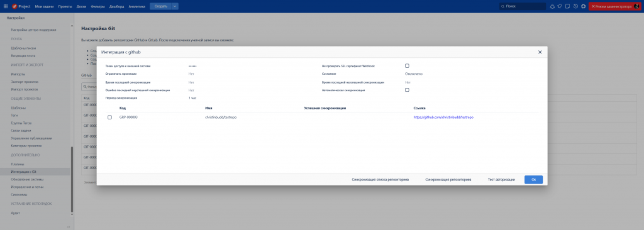644x230 pixels.
Task: Open 'Экспорт проектов' in sidebar
Action: click(25, 82)
